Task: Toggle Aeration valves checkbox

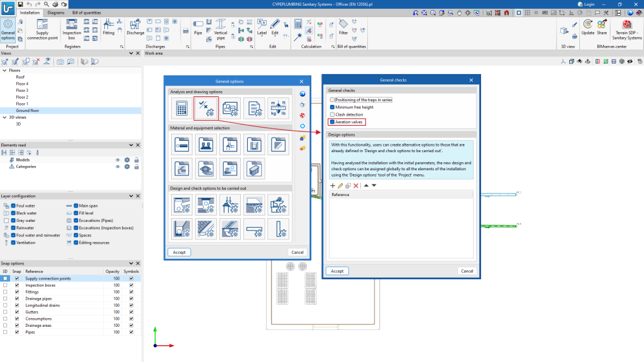Action: (332, 122)
